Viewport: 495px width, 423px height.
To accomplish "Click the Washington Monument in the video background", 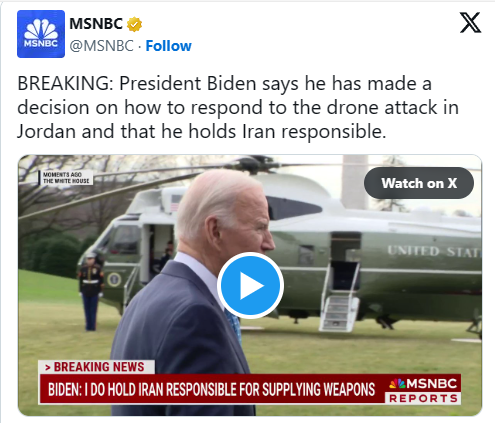I will [x=355, y=182].
